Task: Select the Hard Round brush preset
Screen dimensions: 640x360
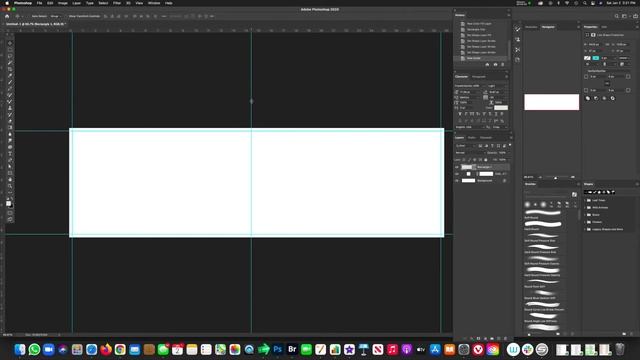Action: [542, 226]
